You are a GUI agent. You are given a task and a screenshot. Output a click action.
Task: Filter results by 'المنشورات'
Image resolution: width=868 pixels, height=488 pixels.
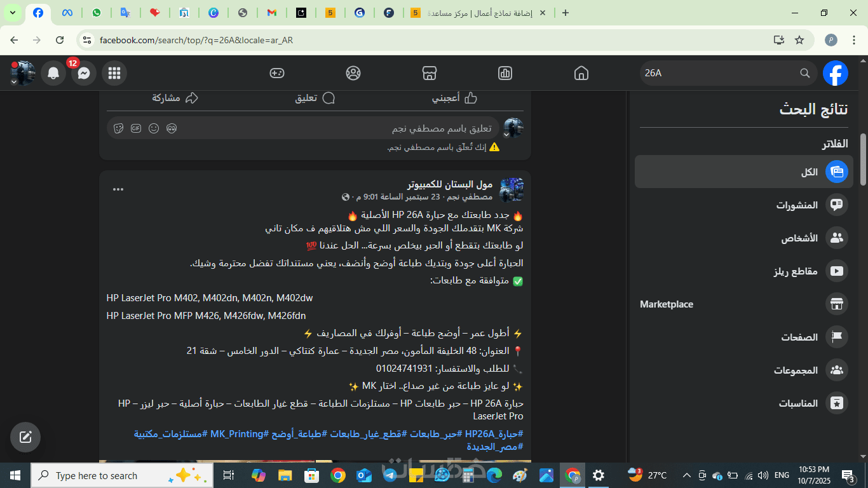coord(744,205)
